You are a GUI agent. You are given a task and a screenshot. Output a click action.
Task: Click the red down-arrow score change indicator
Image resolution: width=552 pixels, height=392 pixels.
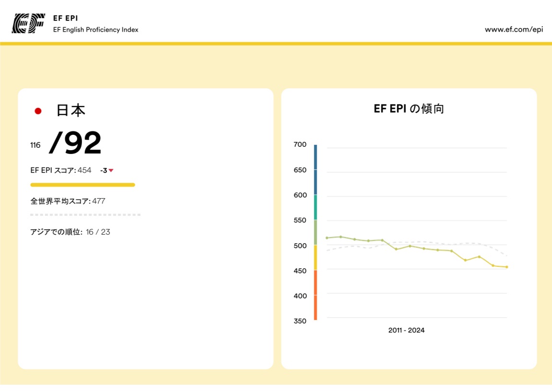111,170
